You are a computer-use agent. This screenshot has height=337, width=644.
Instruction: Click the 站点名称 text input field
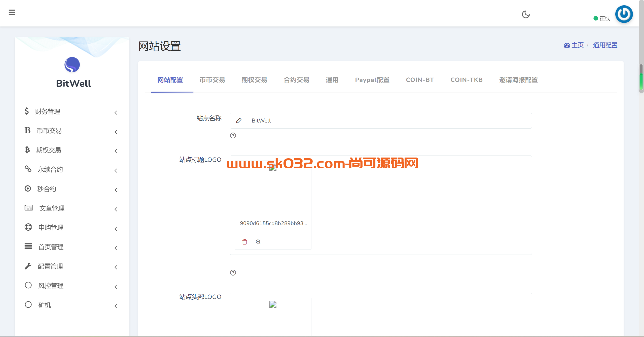(x=389, y=120)
